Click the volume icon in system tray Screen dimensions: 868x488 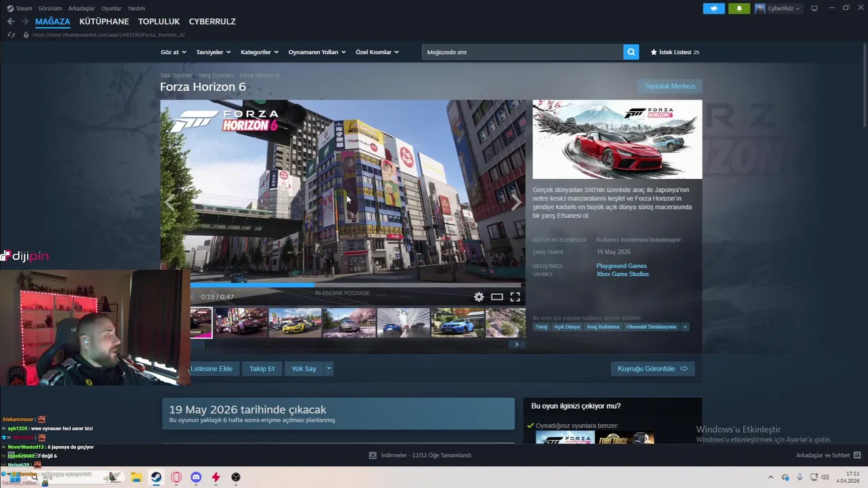pos(825,477)
